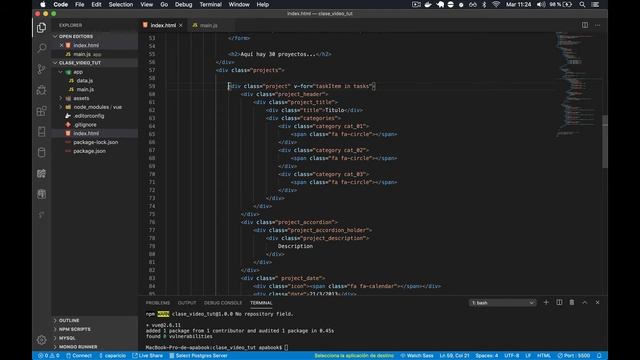Open main.js under app folder

tap(85, 89)
